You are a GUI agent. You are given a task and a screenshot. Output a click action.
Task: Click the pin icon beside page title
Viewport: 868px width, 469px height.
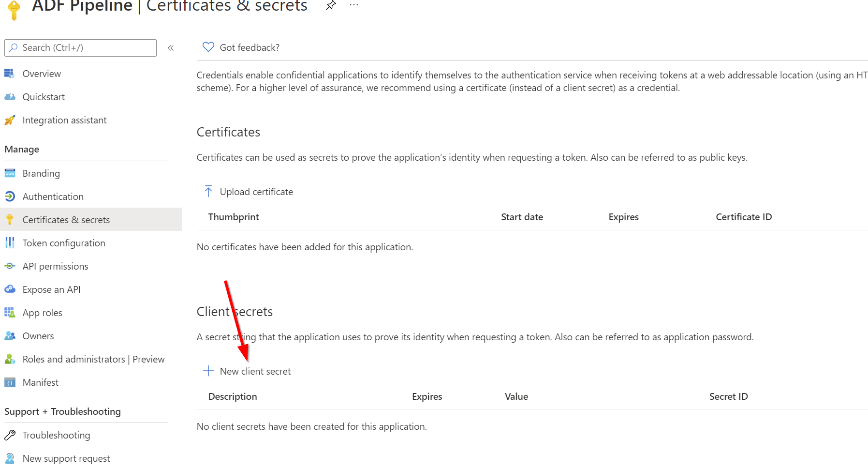331,5
